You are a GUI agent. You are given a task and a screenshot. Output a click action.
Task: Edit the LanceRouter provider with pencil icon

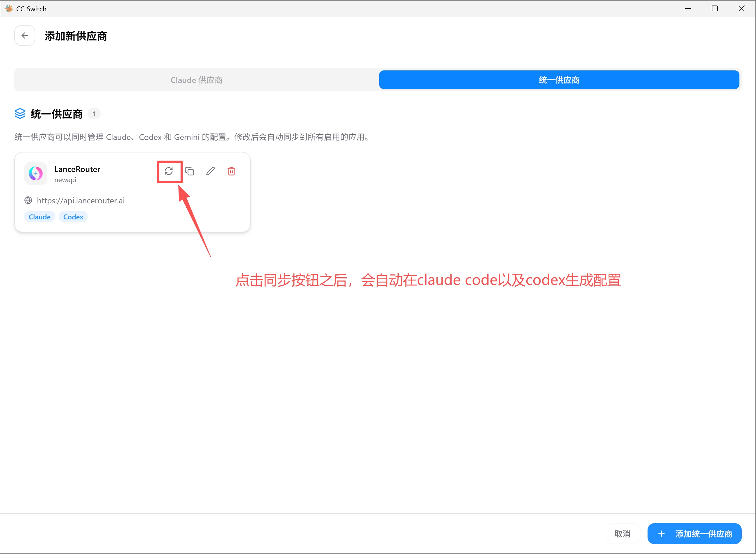click(x=211, y=171)
